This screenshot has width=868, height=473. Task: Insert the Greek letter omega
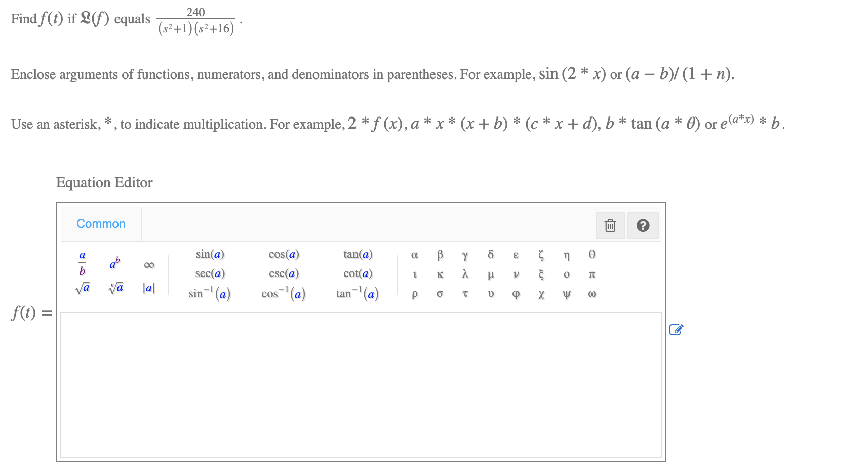coord(591,294)
